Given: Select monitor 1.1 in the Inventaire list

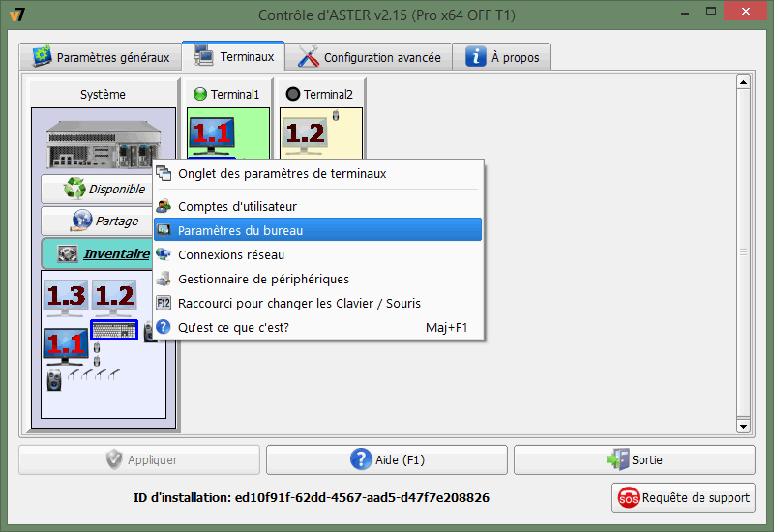Looking at the screenshot, I should (66, 346).
